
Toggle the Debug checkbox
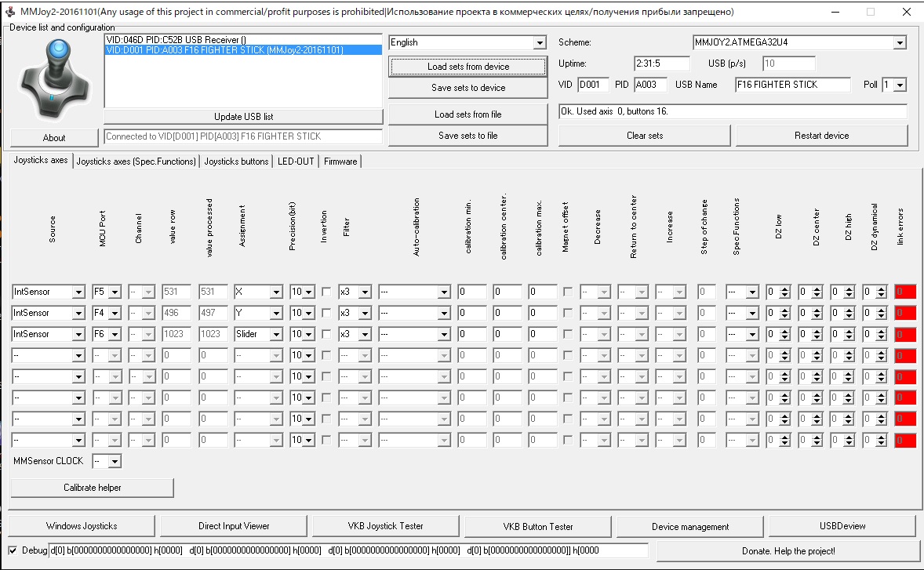point(13,550)
